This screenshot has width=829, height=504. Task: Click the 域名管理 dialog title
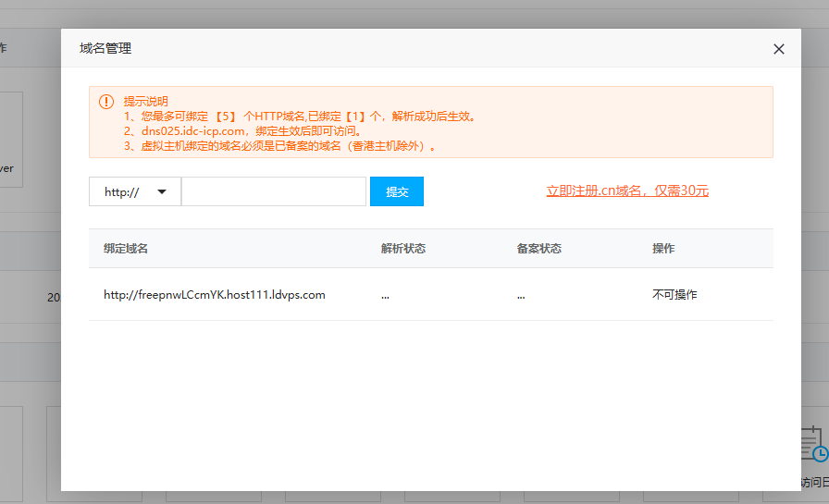(x=105, y=48)
